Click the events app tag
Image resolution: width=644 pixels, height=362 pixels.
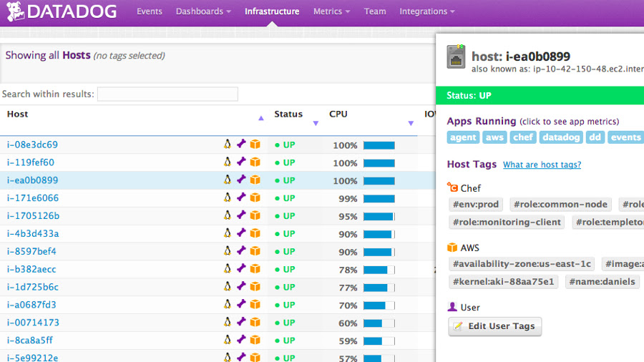pyautogui.click(x=625, y=137)
